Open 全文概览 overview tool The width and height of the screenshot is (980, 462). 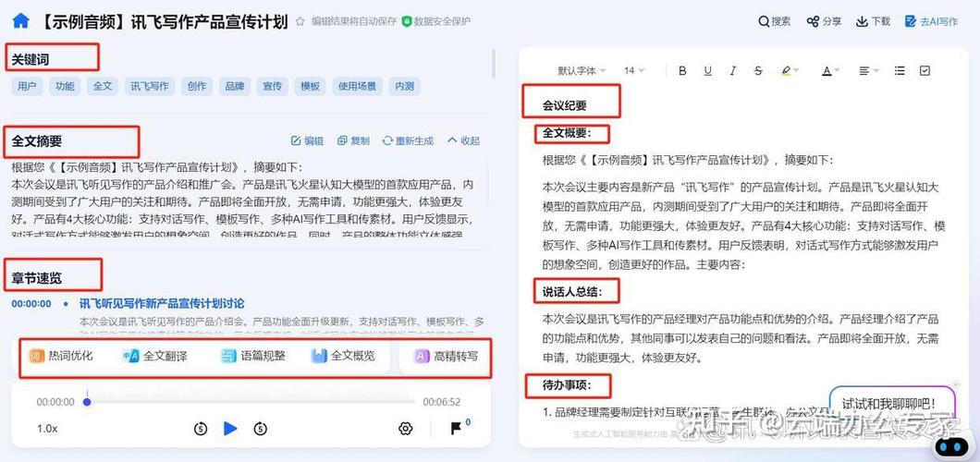click(343, 357)
